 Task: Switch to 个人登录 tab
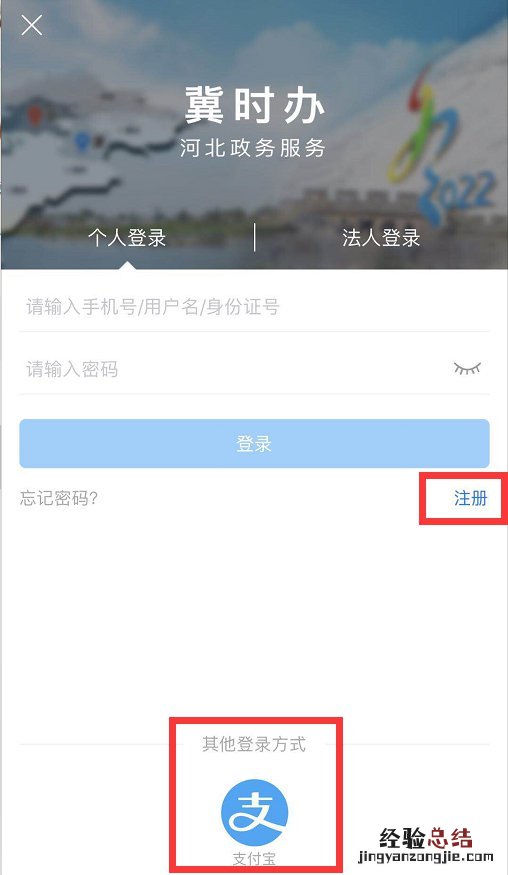[127, 238]
